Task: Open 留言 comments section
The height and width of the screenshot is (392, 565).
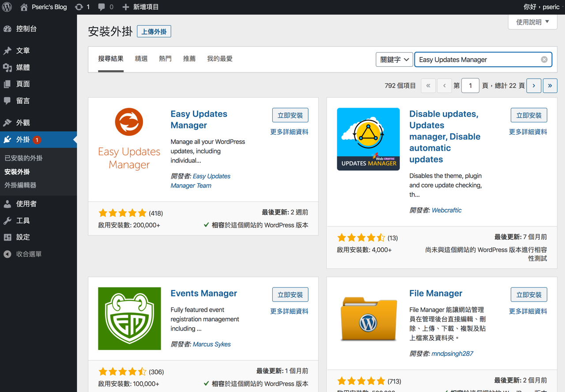Action: click(x=38, y=101)
